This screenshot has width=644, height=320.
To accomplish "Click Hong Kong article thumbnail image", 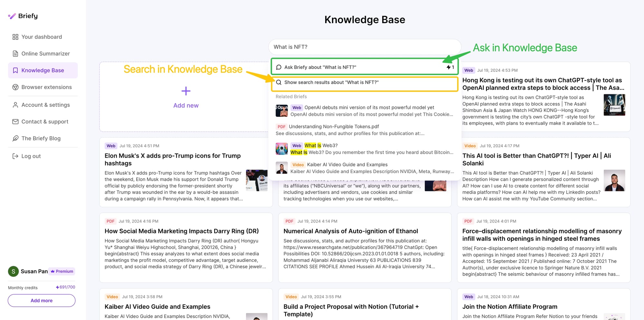I will [x=614, y=105].
